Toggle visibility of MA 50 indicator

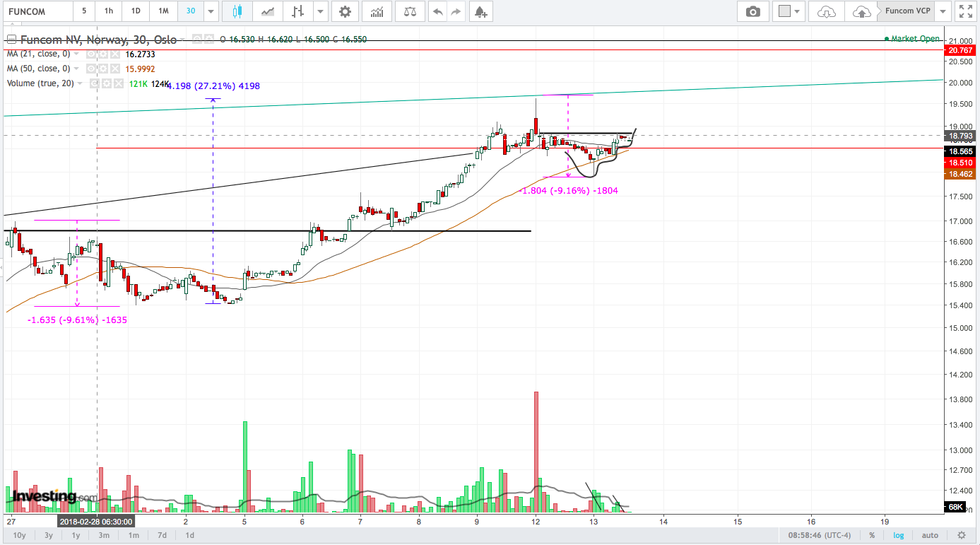91,69
